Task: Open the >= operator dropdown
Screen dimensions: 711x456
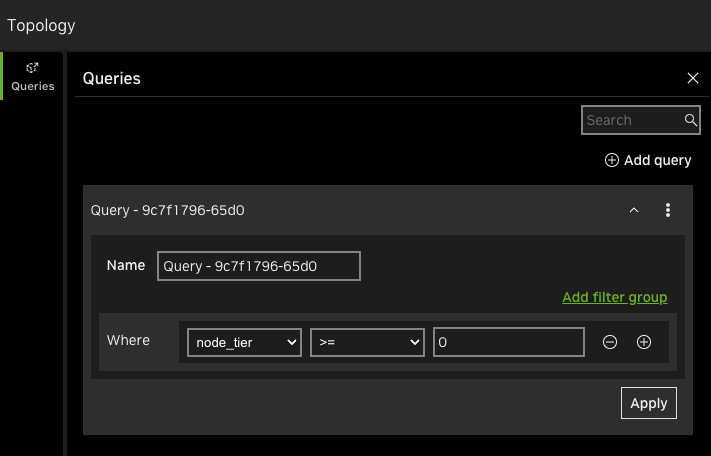Action: tap(367, 342)
